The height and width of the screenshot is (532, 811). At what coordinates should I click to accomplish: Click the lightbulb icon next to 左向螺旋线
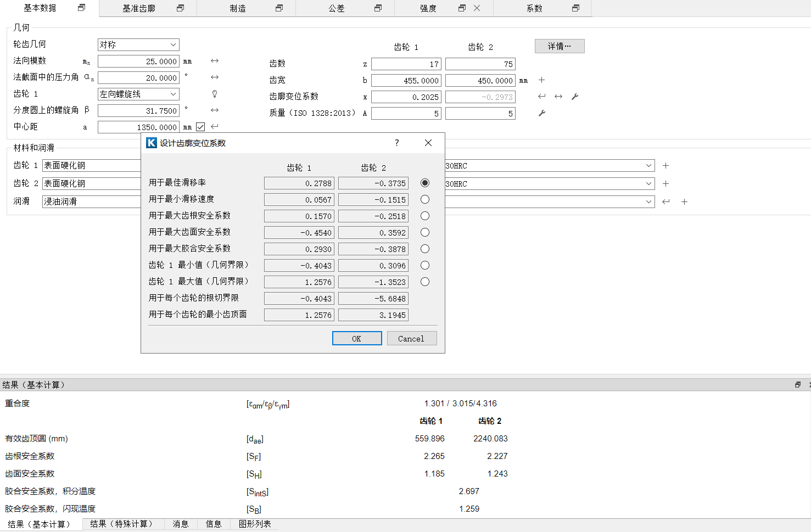(x=215, y=94)
